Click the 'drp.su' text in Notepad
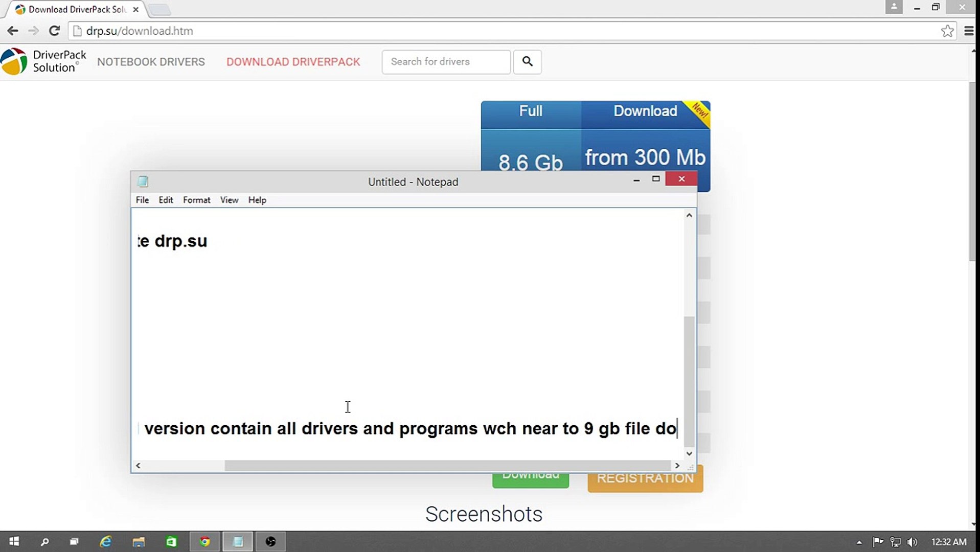The image size is (980, 552). coord(180,241)
